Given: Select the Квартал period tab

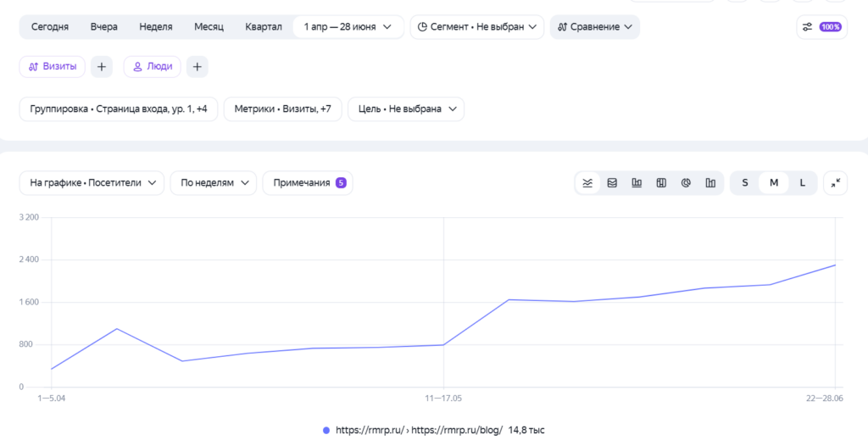Looking at the screenshot, I should point(264,26).
